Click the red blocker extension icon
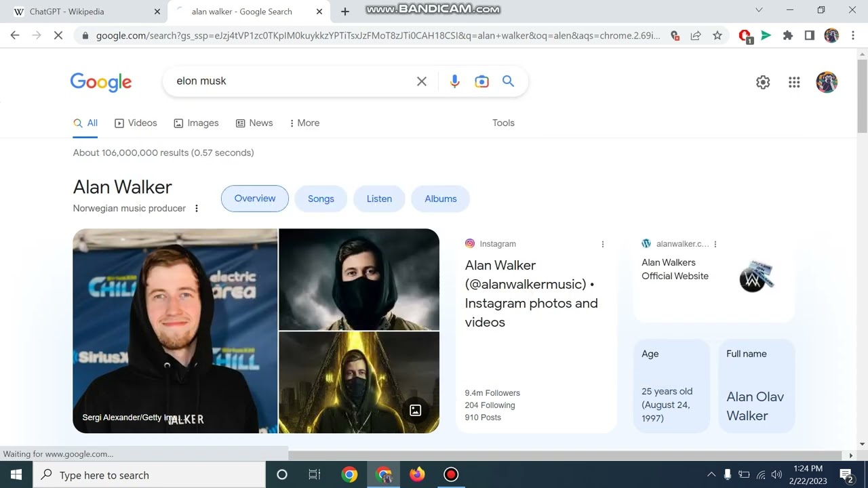868x488 pixels. pyautogui.click(x=745, y=36)
